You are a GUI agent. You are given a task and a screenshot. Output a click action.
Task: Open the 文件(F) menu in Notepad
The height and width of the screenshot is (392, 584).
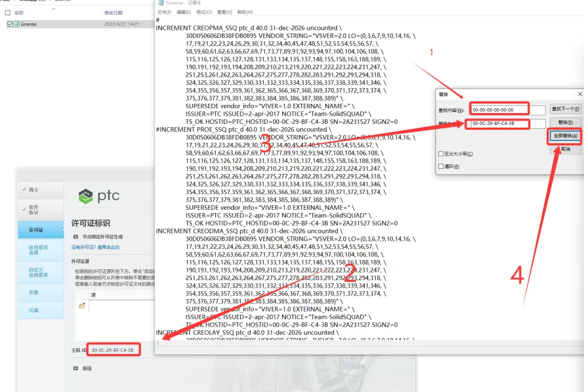(x=164, y=12)
